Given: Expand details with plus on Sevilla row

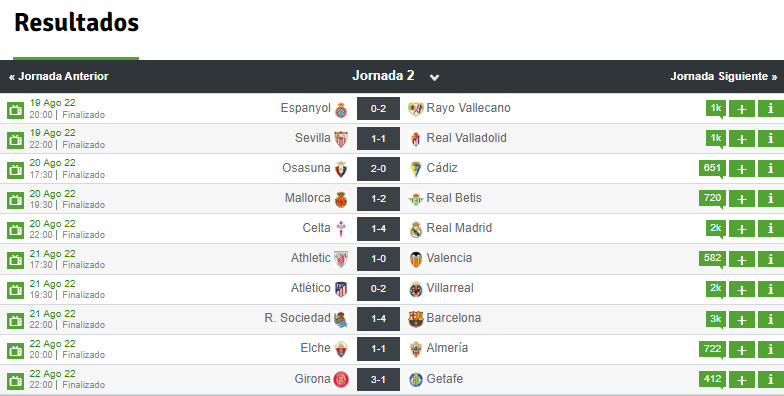Looking at the screenshot, I should (x=742, y=139).
